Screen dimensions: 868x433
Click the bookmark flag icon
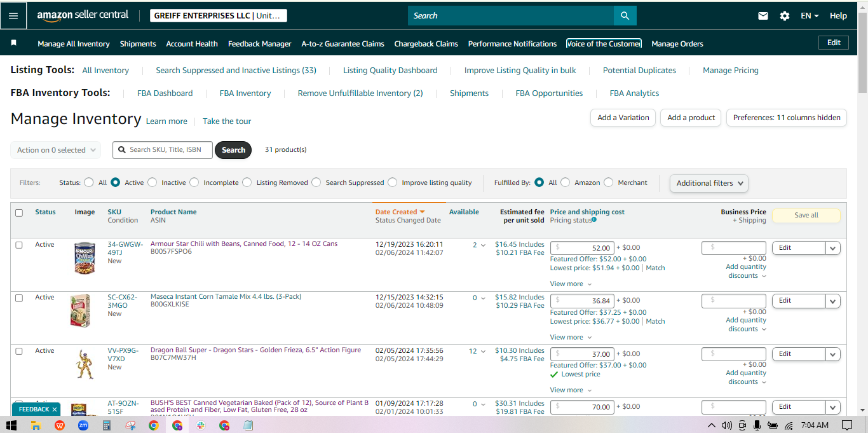14,43
